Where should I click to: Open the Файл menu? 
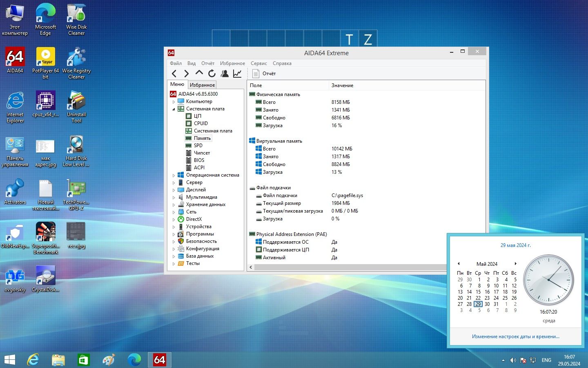pos(176,63)
